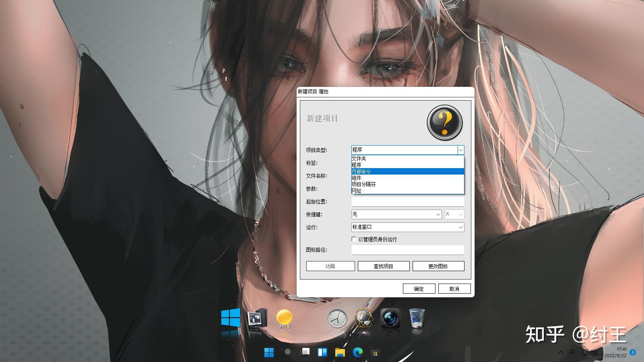The width and height of the screenshot is (644, 362).
Task: Pick 项目分隔符 in the item type list
Action: [408, 184]
